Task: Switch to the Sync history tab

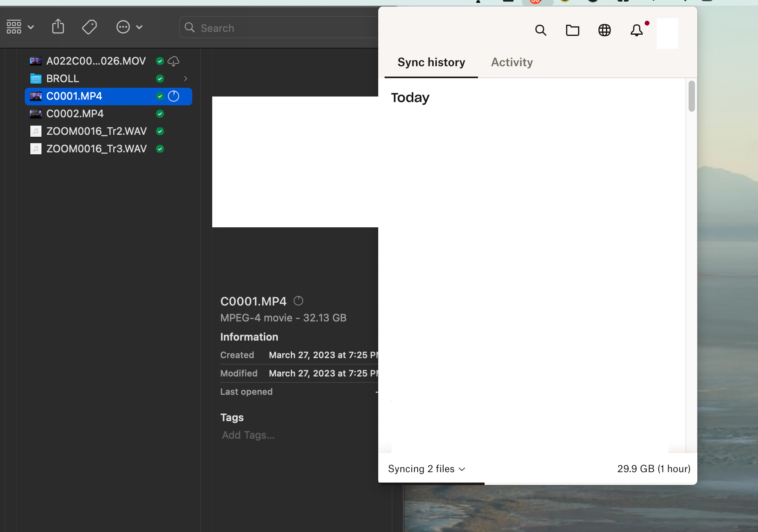Action: (x=431, y=62)
